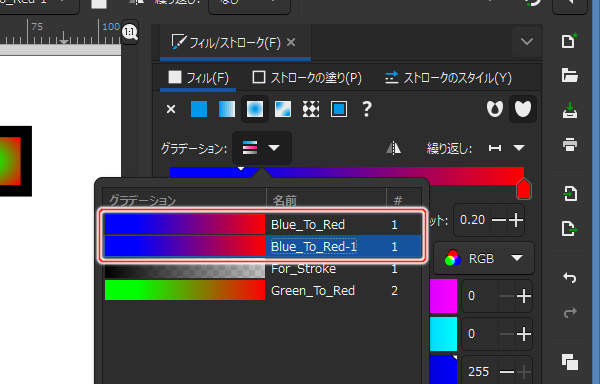Screen dimensions: 600x384
Task: Select the For_Stroke gradient row
Action: tap(262, 268)
